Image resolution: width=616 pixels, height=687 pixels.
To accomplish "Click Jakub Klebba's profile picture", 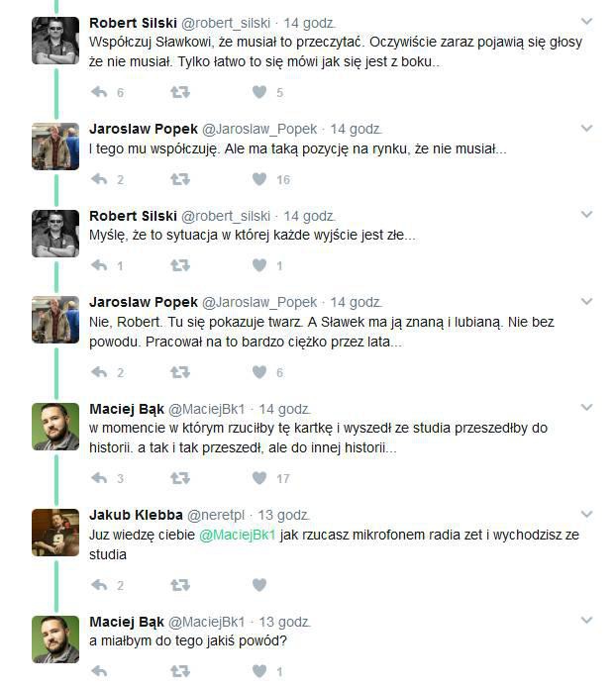I will (x=55, y=534).
